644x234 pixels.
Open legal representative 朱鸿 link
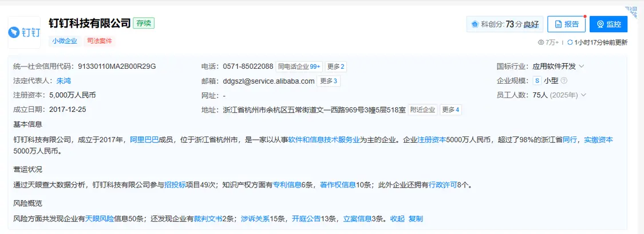pyautogui.click(x=64, y=81)
